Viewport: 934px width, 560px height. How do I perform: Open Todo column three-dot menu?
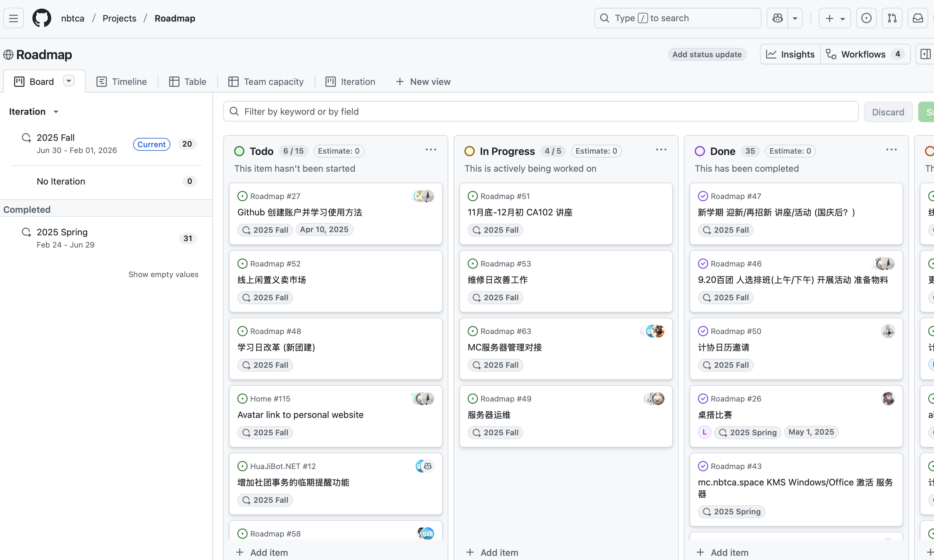[x=431, y=150]
